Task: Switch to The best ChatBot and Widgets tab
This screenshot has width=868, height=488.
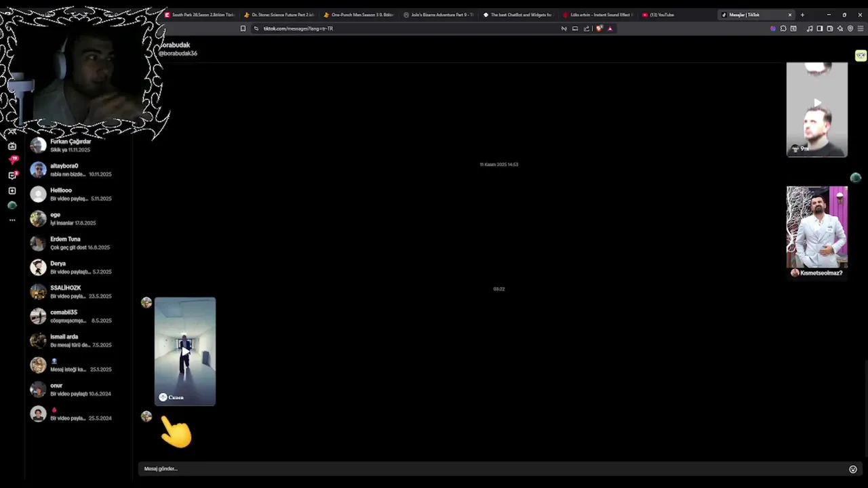Action: coord(518,15)
